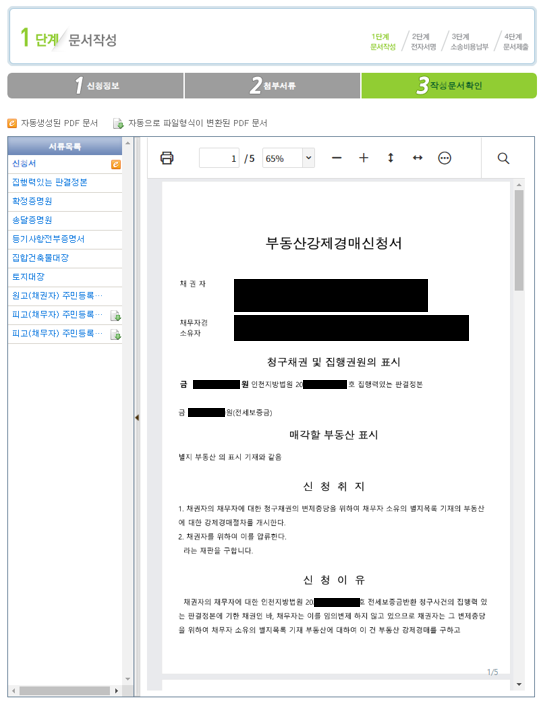The height and width of the screenshot is (702, 540).
Task: Click document list scroll left arrow
Action: click(12, 691)
